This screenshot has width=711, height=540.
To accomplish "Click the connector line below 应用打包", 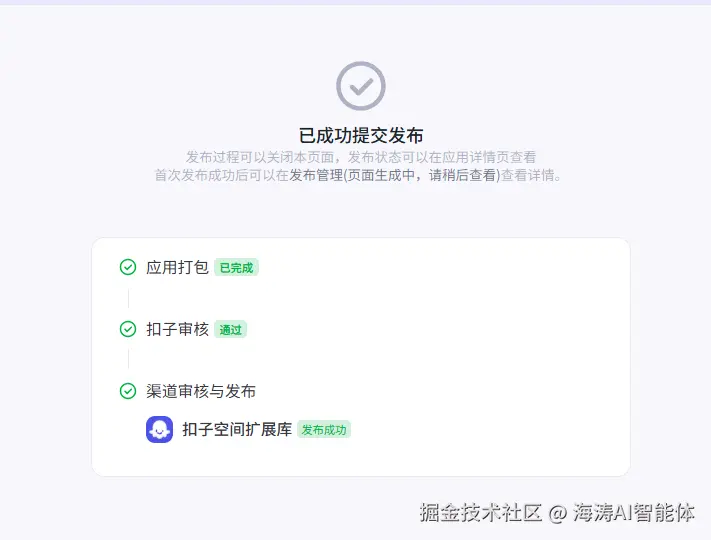I will (128, 298).
